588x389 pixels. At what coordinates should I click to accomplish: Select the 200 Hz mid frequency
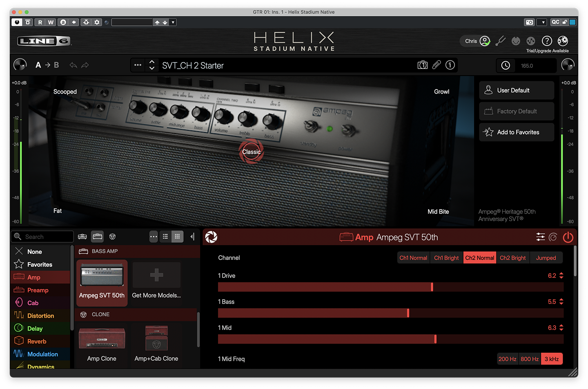tap(508, 359)
